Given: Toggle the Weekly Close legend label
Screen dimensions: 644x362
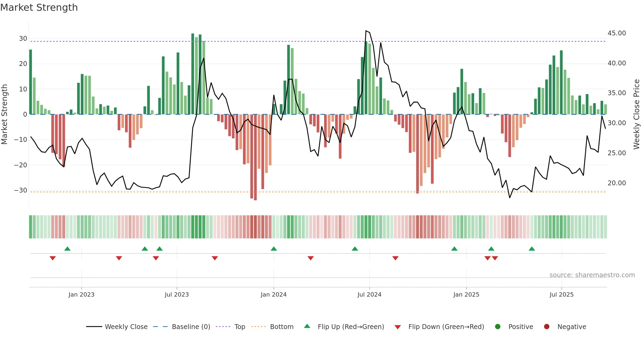Looking at the screenshot, I should coord(126,327).
